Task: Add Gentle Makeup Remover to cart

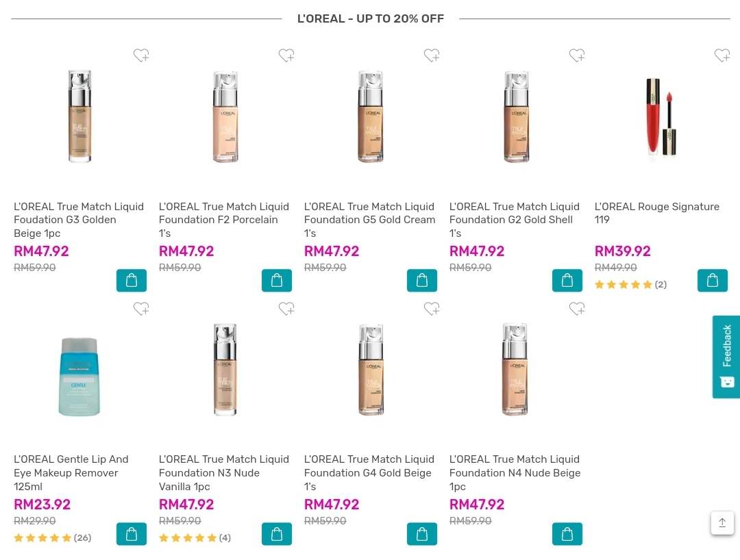Action: (x=132, y=534)
